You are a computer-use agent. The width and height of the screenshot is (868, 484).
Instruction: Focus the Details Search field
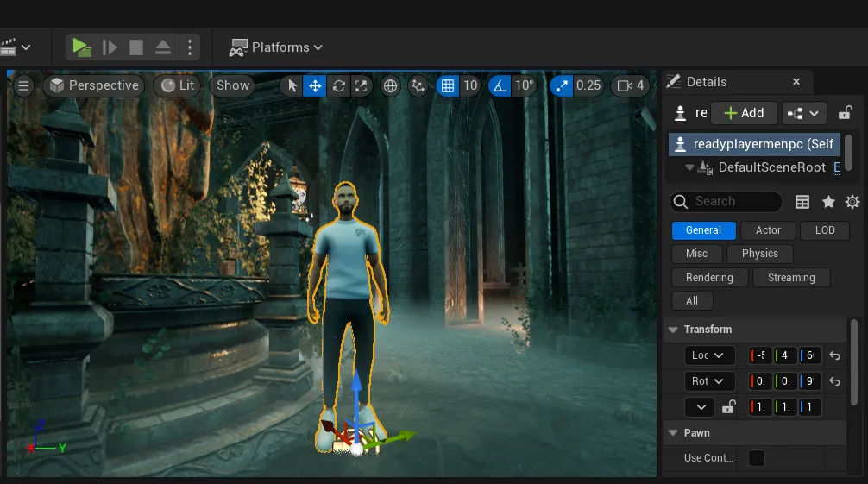click(726, 202)
